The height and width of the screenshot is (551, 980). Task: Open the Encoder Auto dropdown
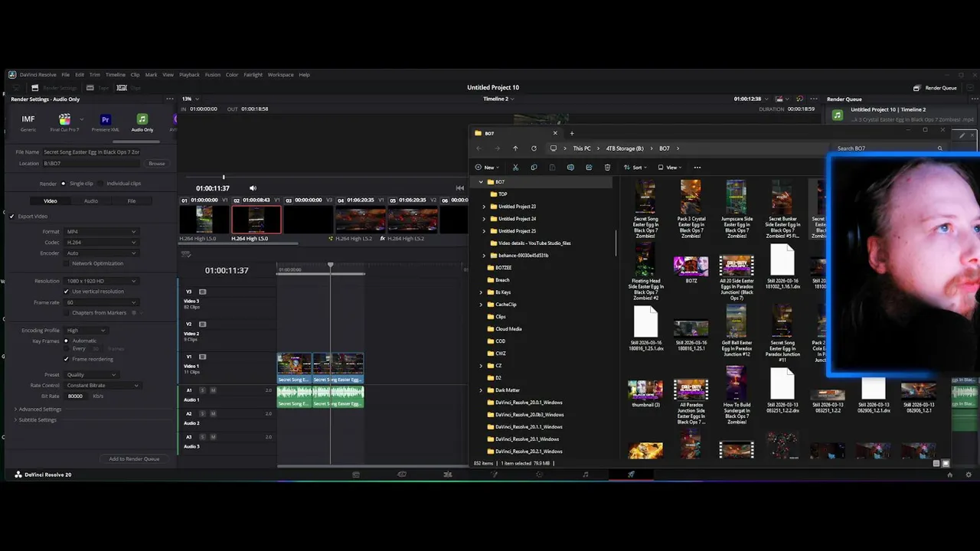point(101,253)
